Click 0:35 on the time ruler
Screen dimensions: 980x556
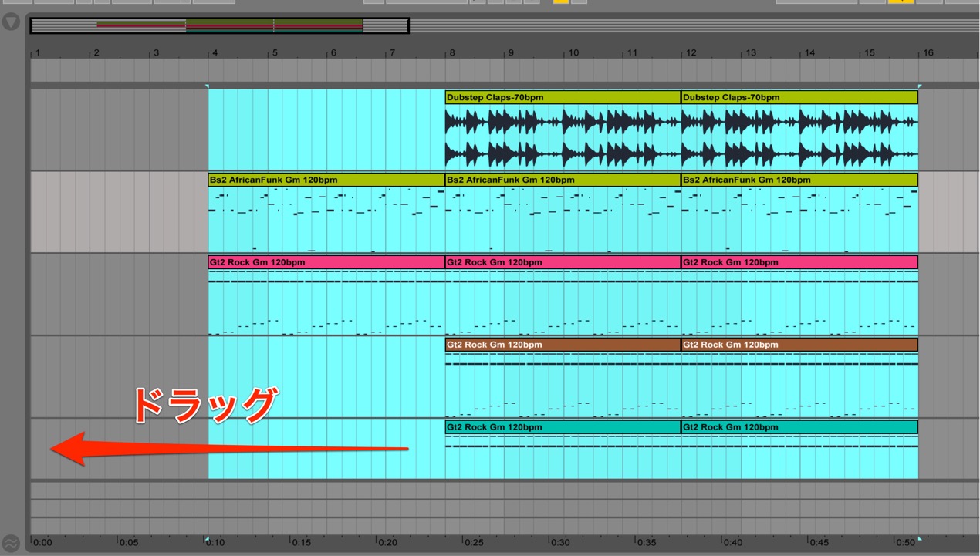[x=647, y=542]
